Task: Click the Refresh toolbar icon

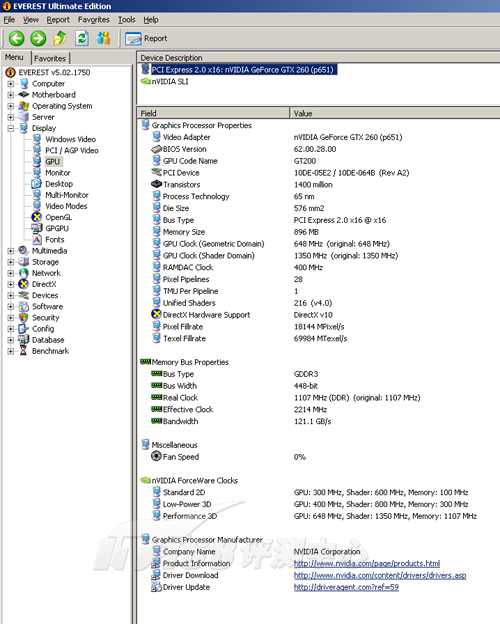Action: (x=82, y=38)
